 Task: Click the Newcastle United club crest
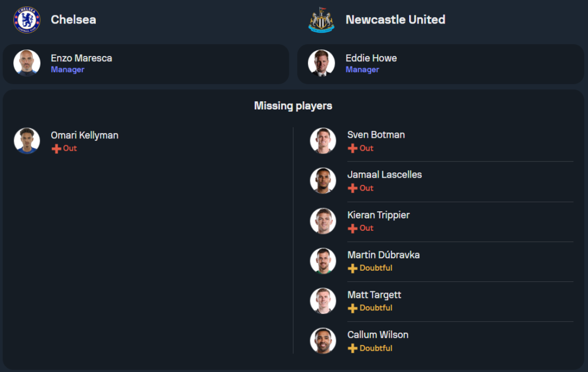(322, 19)
